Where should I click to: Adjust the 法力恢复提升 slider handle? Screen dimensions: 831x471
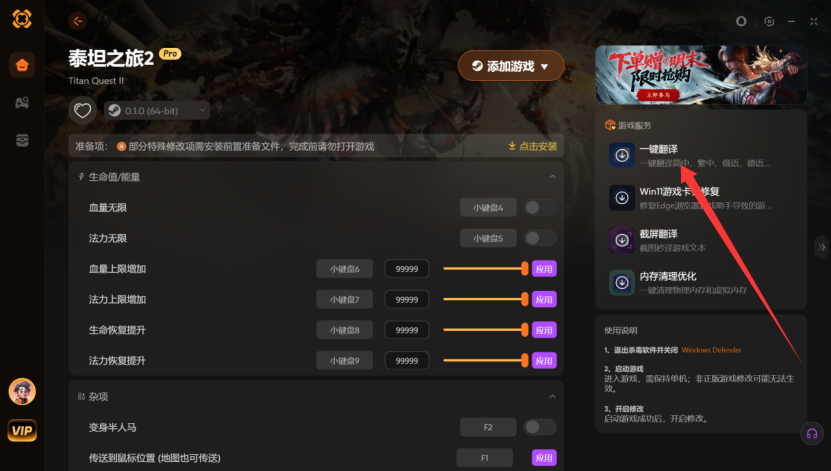[x=524, y=361]
